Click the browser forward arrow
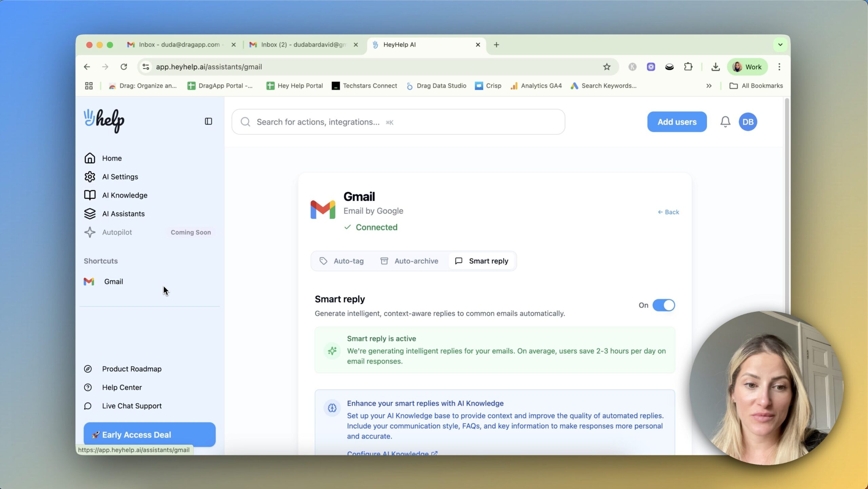The image size is (868, 489). point(105,67)
